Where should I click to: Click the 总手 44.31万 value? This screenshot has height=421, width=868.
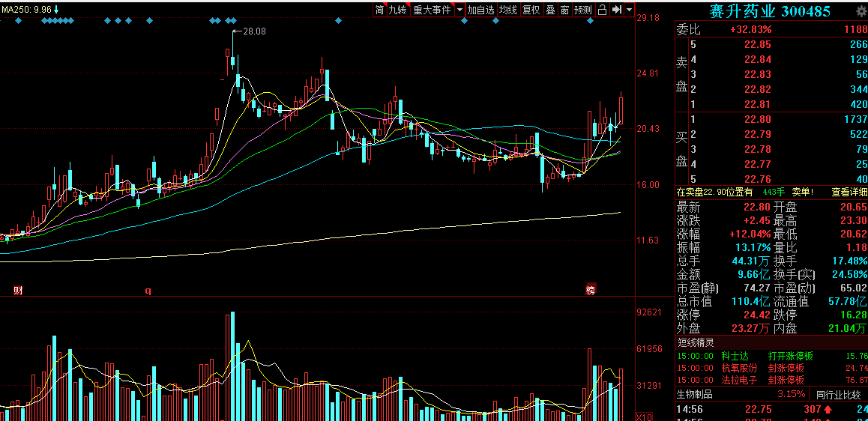(x=752, y=261)
